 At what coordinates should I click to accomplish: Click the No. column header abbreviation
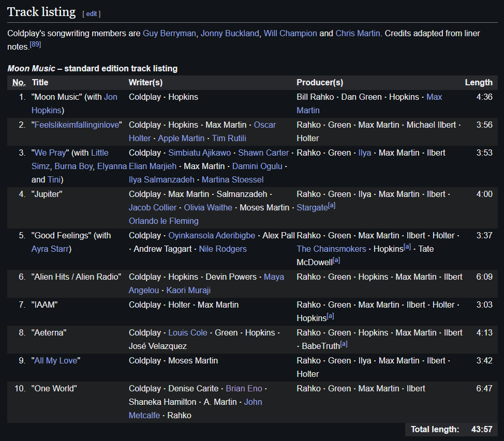click(x=19, y=83)
